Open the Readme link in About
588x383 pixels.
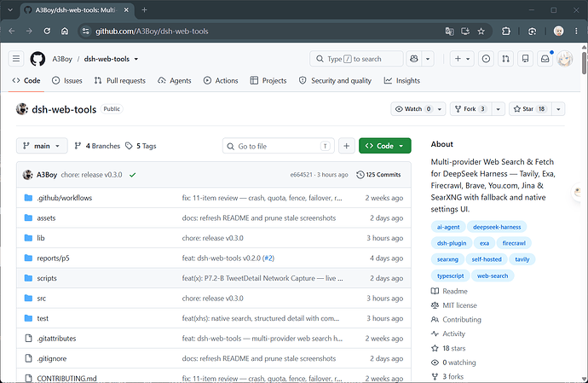tap(449, 291)
